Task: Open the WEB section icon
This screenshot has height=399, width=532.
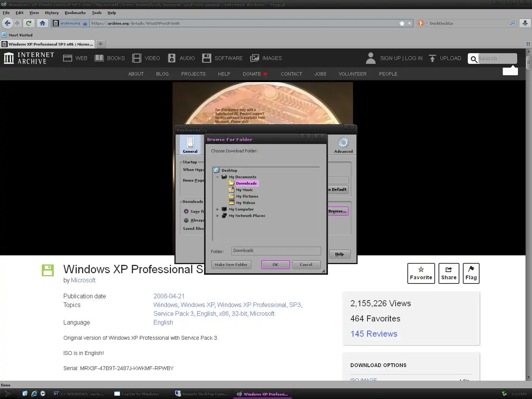Action: (x=68, y=58)
